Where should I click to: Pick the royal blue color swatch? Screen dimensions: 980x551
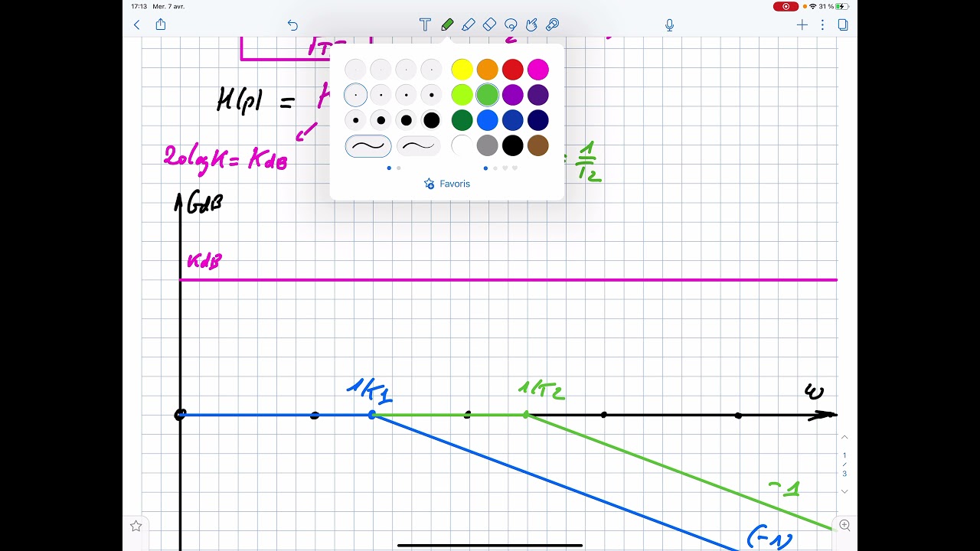coord(513,120)
